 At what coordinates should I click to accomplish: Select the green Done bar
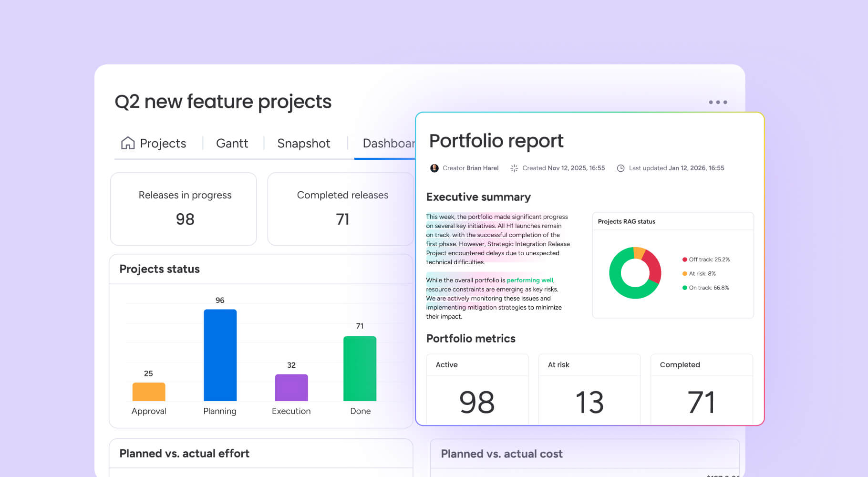coord(360,369)
